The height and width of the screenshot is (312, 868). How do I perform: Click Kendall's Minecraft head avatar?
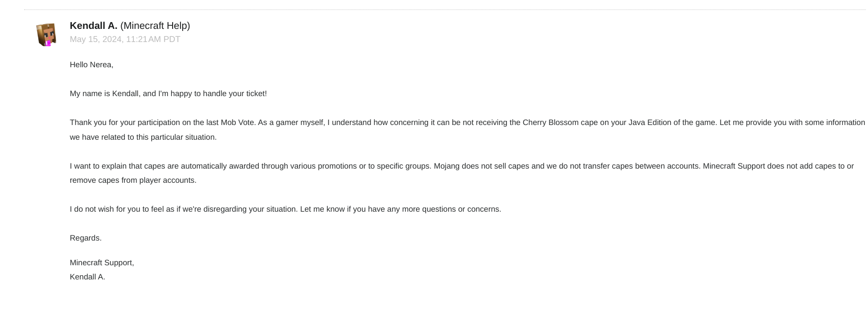pyautogui.click(x=46, y=35)
